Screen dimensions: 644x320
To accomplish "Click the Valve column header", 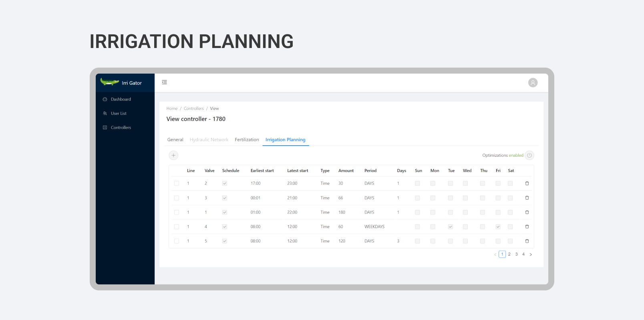I will point(209,170).
